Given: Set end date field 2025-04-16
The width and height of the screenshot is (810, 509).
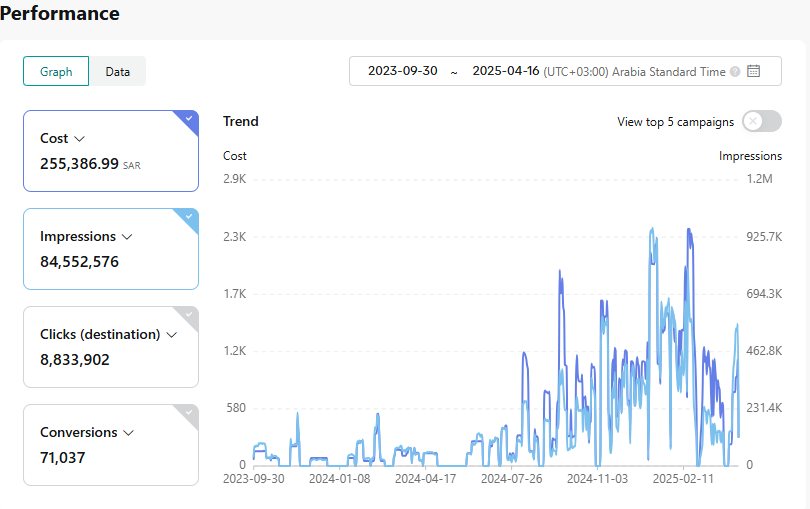Looking at the screenshot, I should tap(506, 71).
